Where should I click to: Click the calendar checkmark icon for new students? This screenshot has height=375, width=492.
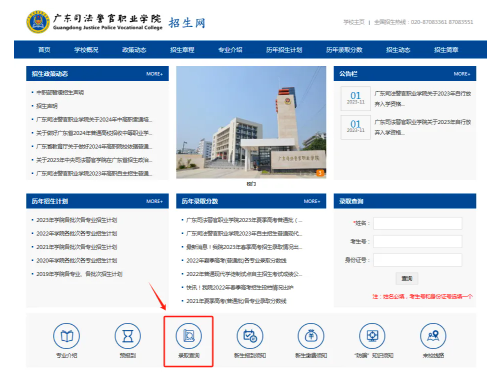point(250,336)
